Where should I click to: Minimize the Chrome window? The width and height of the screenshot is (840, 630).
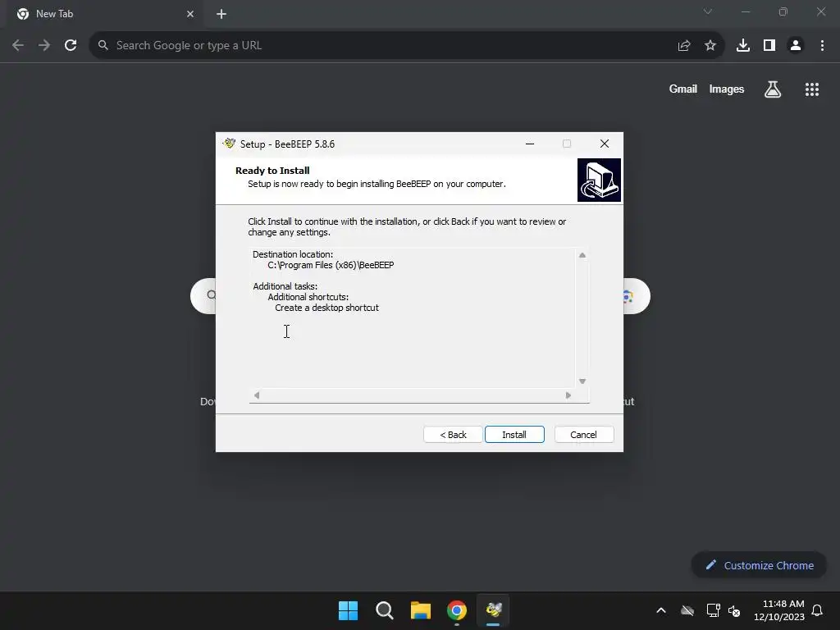745,11
